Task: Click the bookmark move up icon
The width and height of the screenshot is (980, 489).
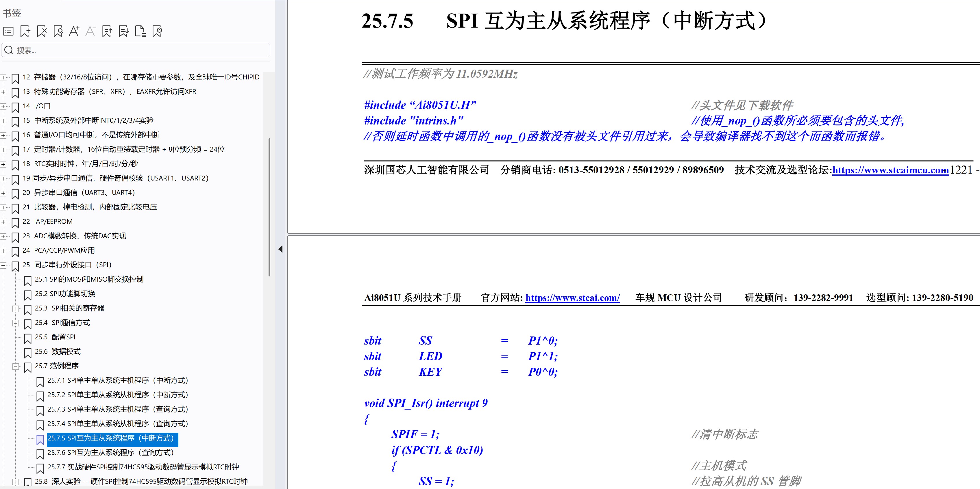Action: (107, 31)
